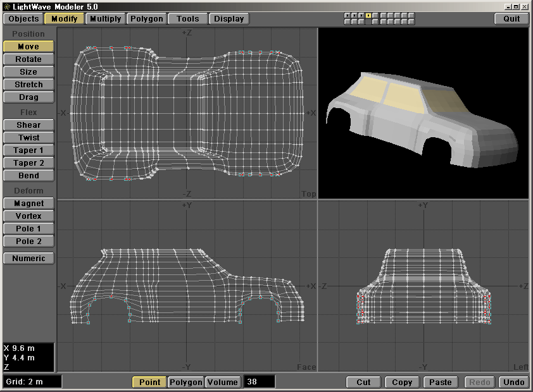Switch to the Multiply tab
533x392 pixels.
pyautogui.click(x=105, y=19)
